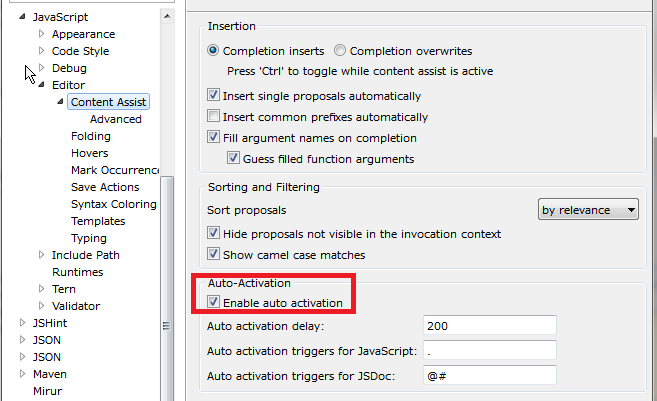The image size is (657, 401).
Task: Collapse the JavaScript root node arrow
Action: pyautogui.click(x=22, y=16)
